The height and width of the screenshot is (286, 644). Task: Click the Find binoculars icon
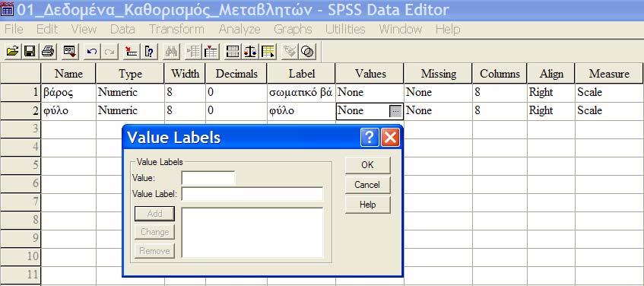(171, 52)
